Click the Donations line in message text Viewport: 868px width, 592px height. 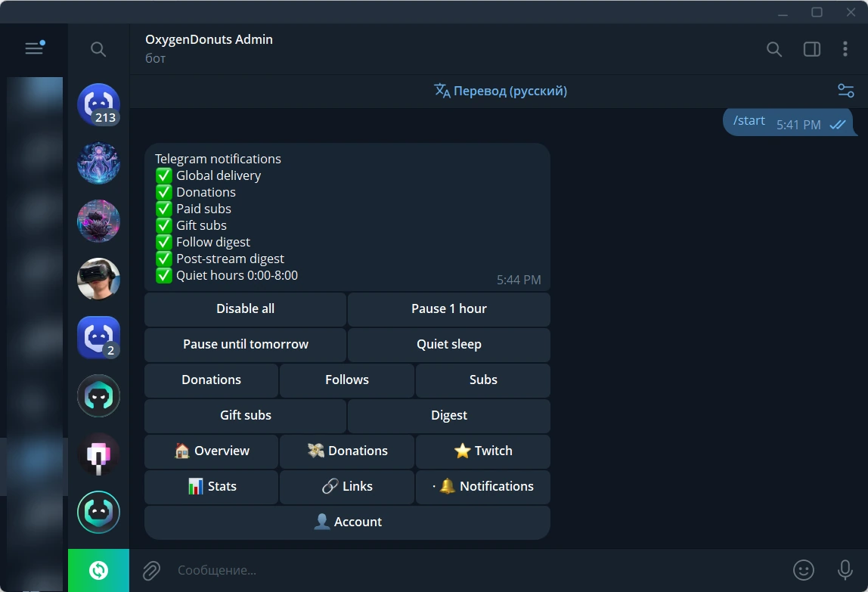click(195, 192)
